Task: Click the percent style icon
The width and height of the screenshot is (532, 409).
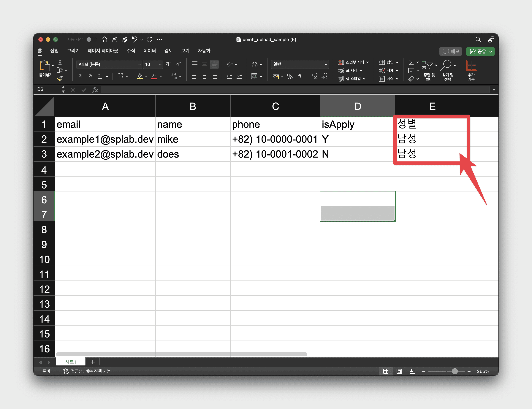Action: point(289,76)
